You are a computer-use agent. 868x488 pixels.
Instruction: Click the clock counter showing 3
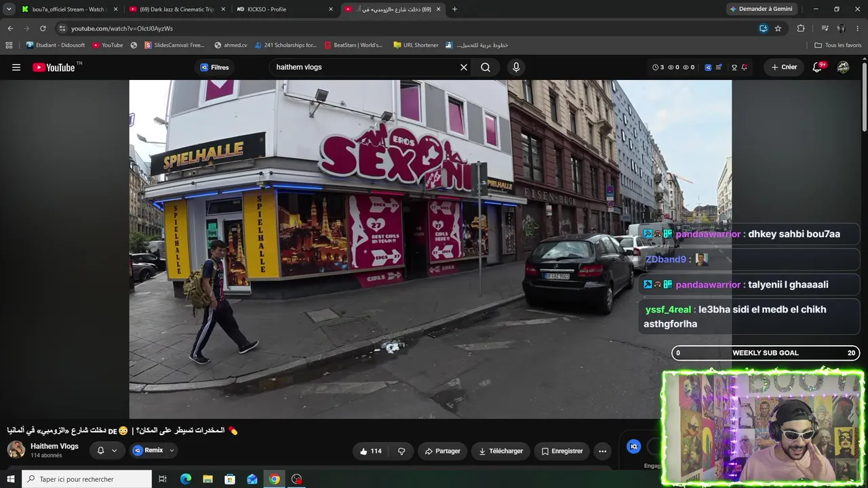658,67
